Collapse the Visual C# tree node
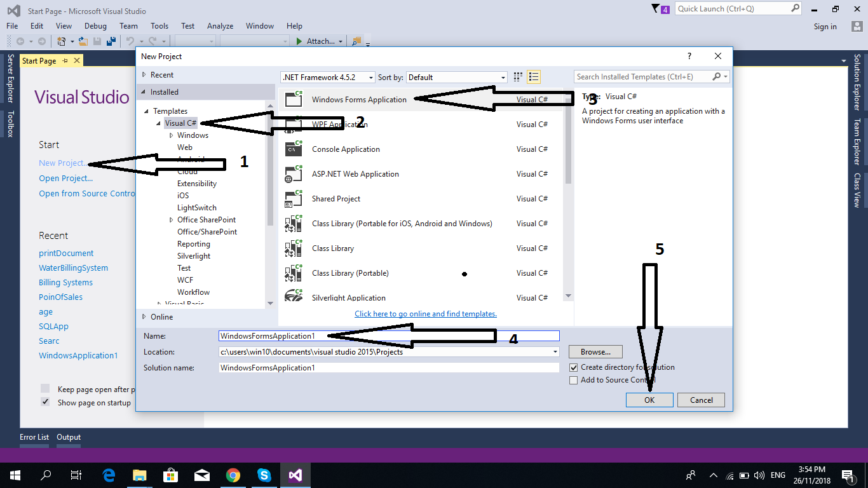This screenshot has width=868, height=488. point(159,123)
